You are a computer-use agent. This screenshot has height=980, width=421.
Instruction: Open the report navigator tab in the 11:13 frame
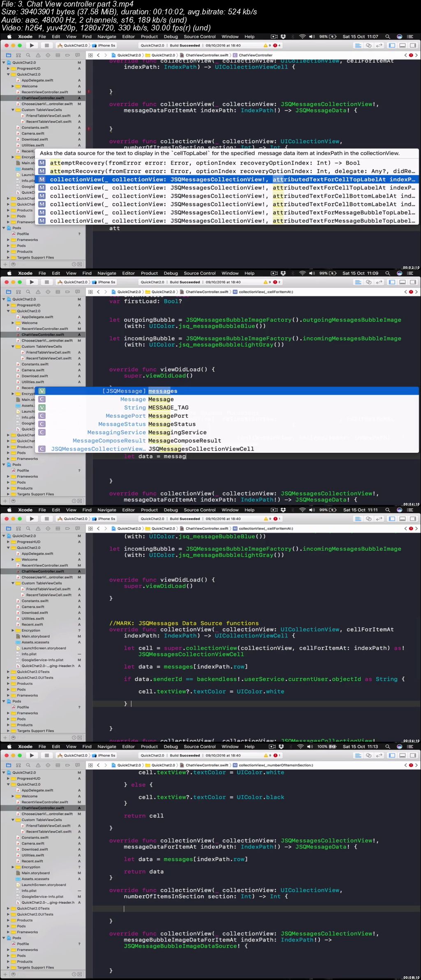point(78,765)
